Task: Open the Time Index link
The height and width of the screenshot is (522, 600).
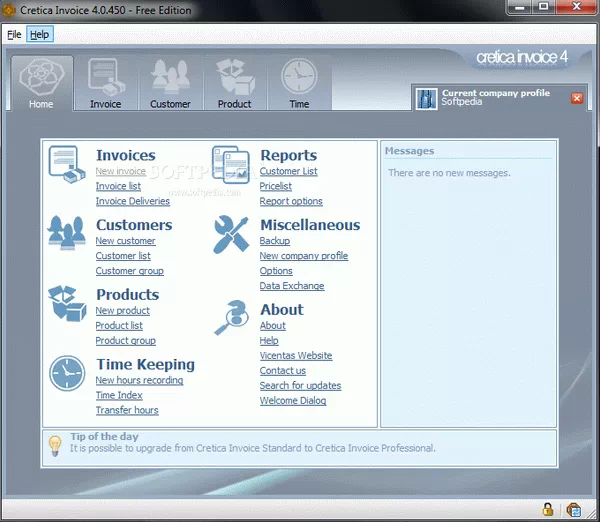Action: tap(119, 395)
